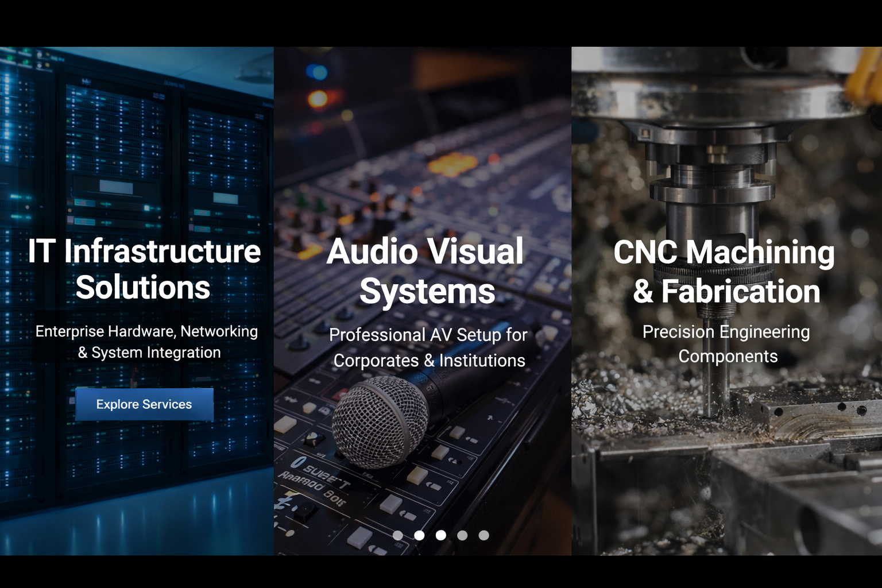The width and height of the screenshot is (882, 588).
Task: Open the IT Infrastructure Solutions heading
Action: pyautogui.click(x=144, y=269)
